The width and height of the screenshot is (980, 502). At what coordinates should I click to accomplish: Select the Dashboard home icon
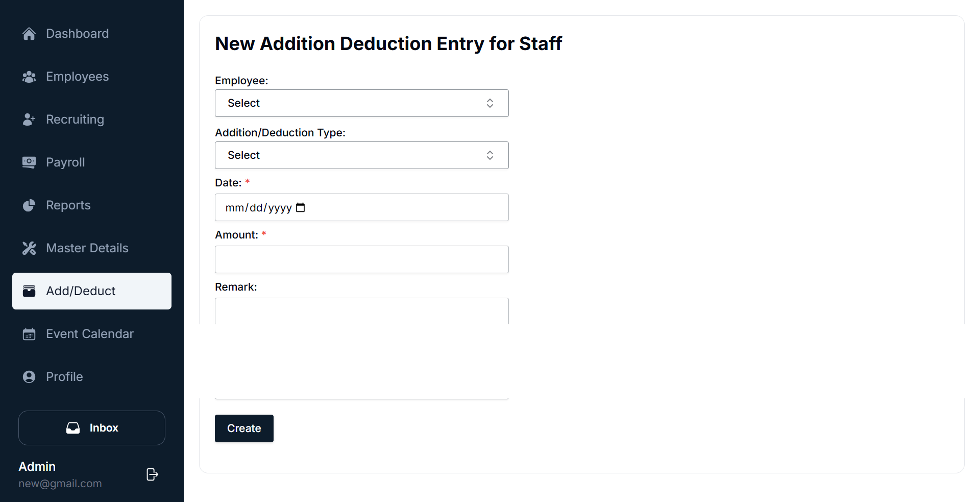click(29, 33)
